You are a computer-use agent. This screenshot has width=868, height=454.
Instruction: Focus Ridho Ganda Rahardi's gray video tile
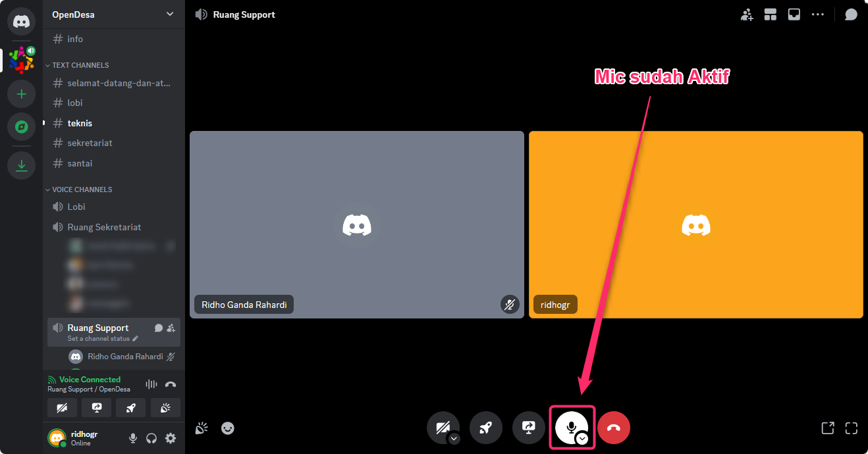(357, 224)
